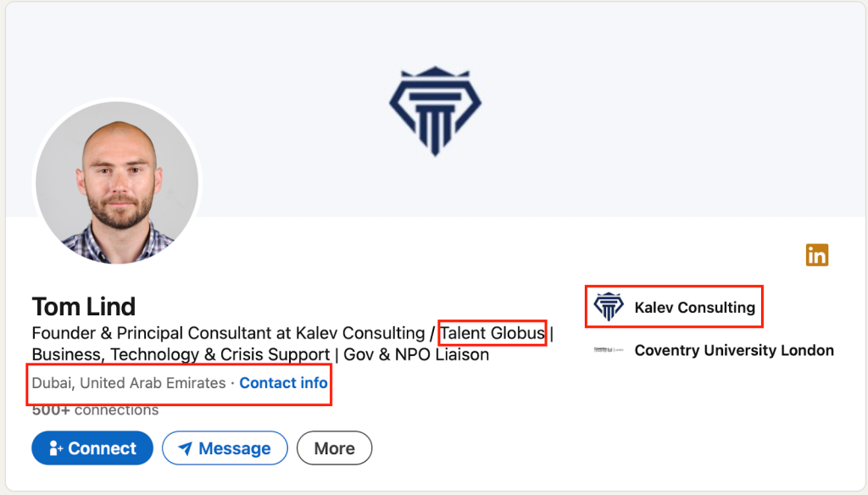Open the More options button
Screen dimensions: 868x495
(334, 448)
